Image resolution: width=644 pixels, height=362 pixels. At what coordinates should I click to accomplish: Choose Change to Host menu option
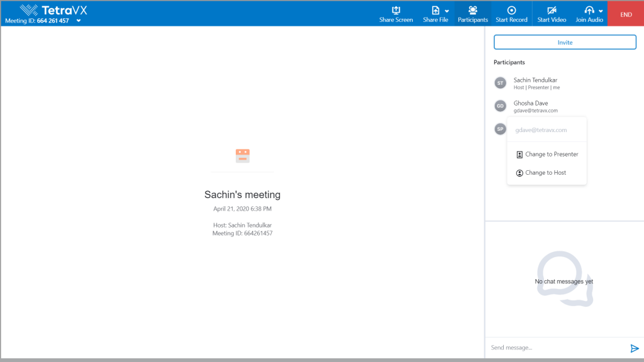547,173
